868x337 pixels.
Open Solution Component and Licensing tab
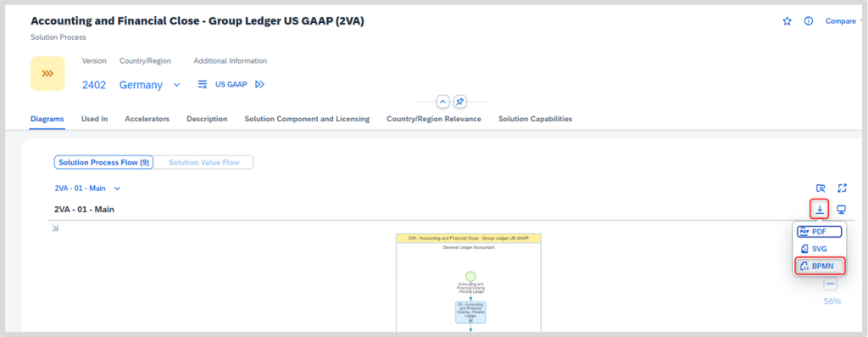[307, 119]
